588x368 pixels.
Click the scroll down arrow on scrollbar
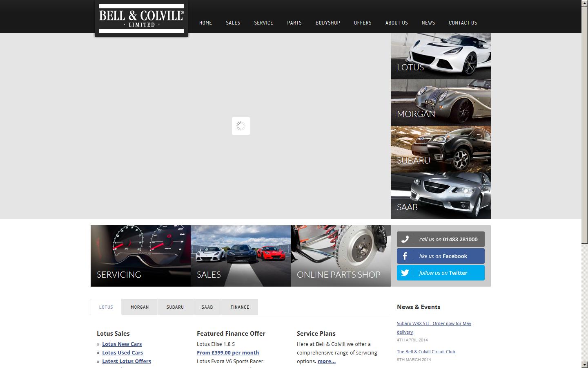pos(584,364)
